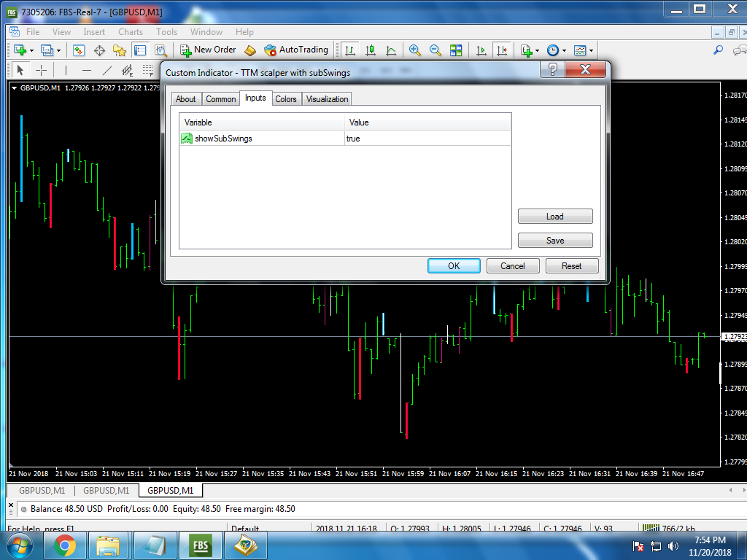747x560 pixels.
Task: Open the FBS app in taskbar
Action: (201, 545)
